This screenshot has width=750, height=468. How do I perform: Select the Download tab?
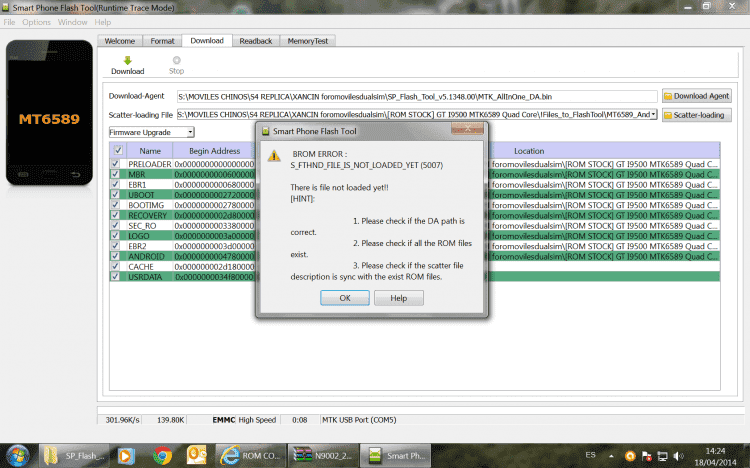tap(207, 41)
